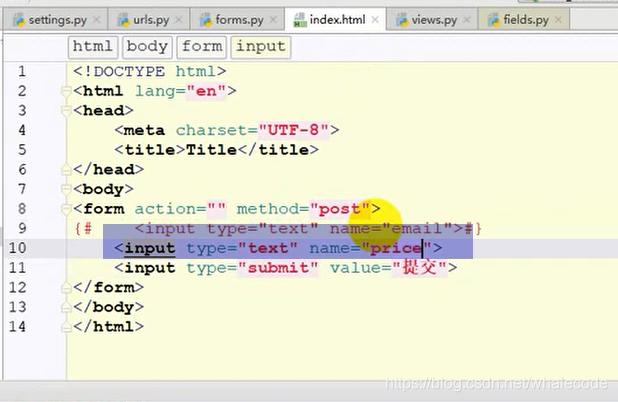
Task: Close the index.html tab
Action: [x=375, y=19]
